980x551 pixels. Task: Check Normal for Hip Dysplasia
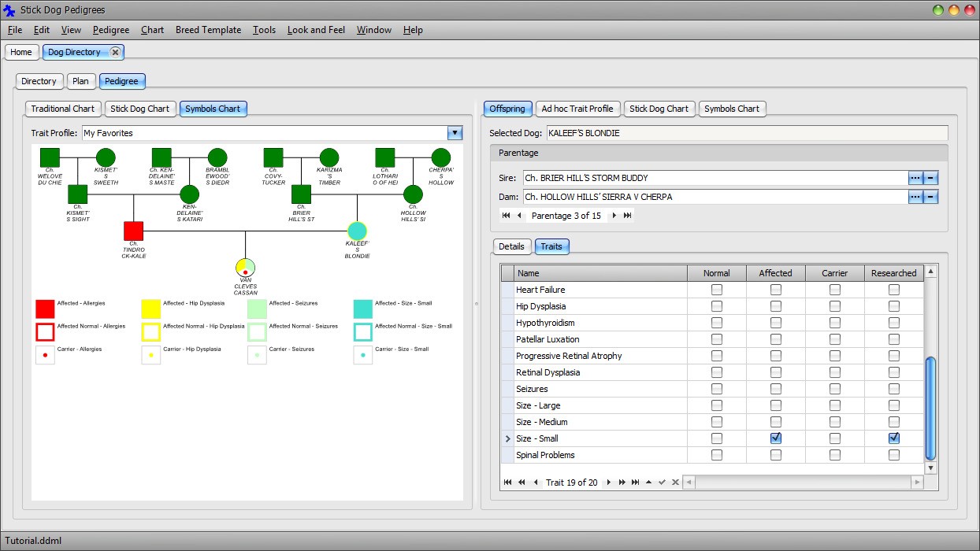716,306
